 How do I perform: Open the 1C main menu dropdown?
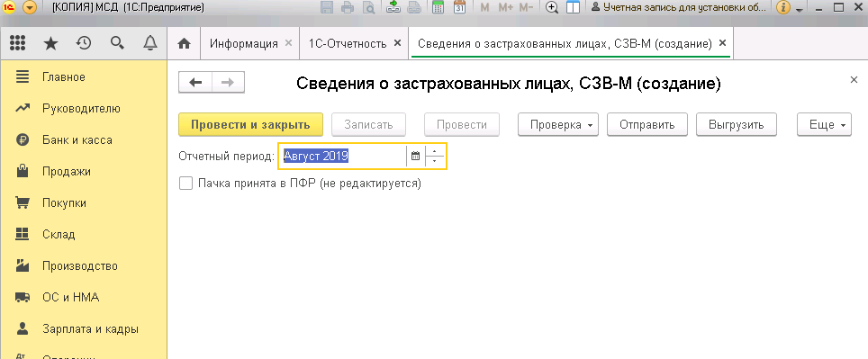pos(30,8)
